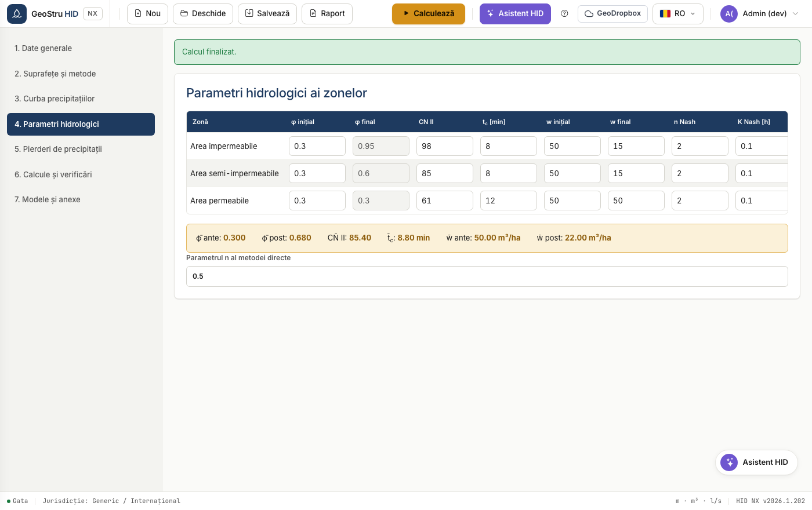Open the Admin (dev) user menu

pos(760,13)
